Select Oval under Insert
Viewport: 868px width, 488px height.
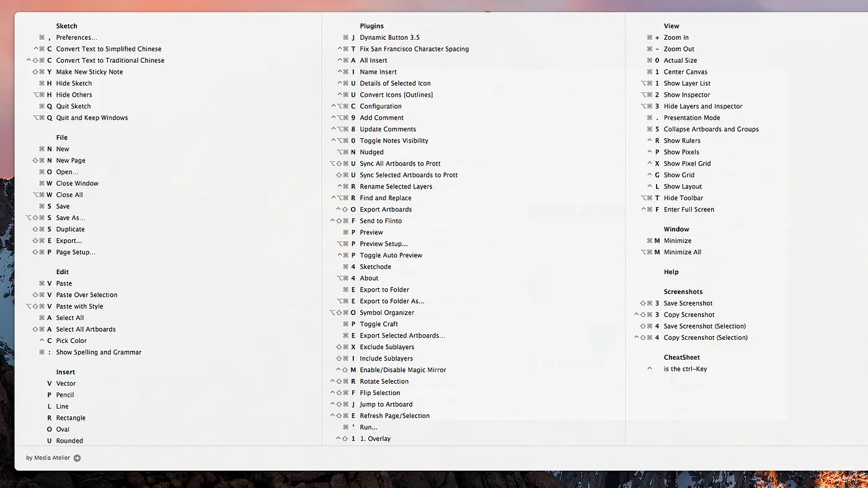[x=63, y=430]
